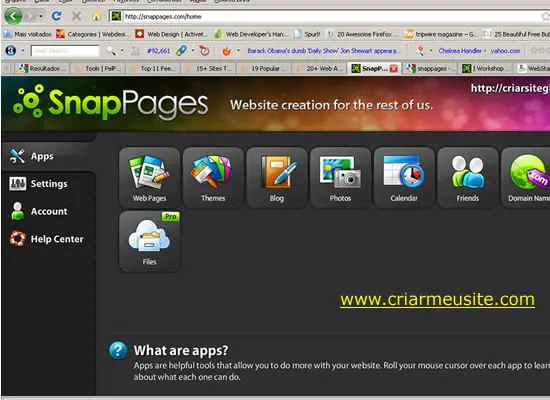Expand the chain icon dropdown arrow
This screenshot has height=400, width=550.
click(193, 51)
